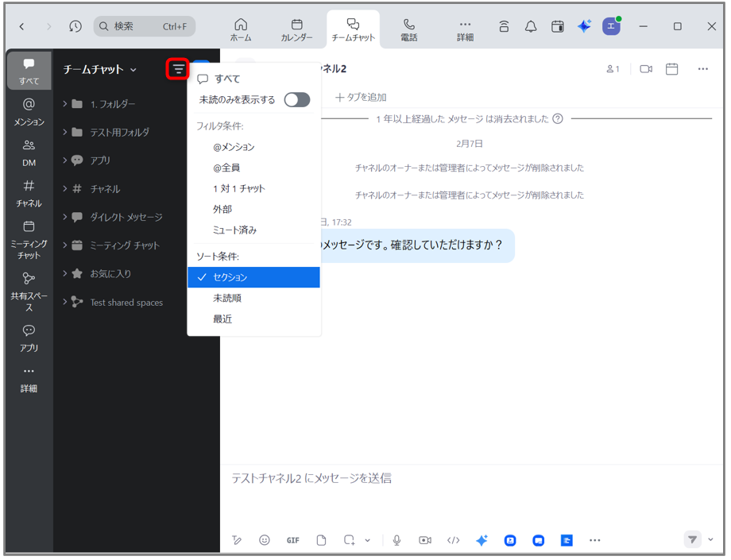Click the テストチャネル2 message input field
Image resolution: width=731 pixels, height=560 pixels.
(471, 478)
